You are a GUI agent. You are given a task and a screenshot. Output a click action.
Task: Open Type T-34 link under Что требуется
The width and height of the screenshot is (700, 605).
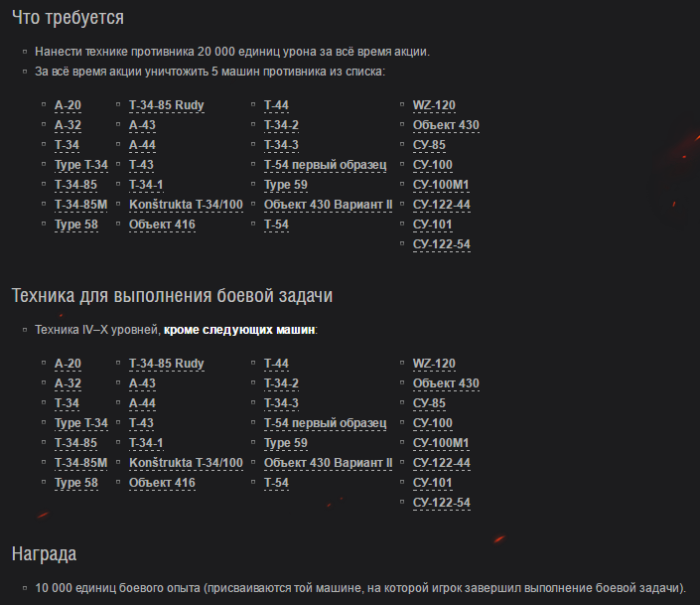click(x=81, y=165)
